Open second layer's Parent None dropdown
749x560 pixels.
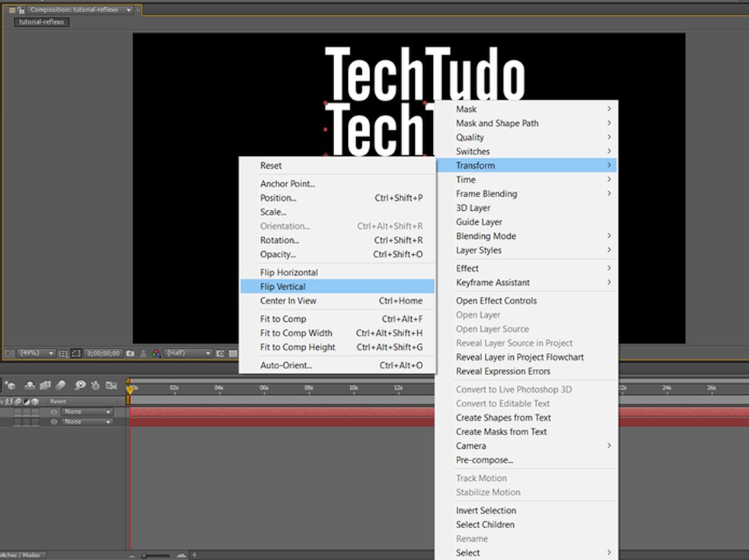tap(88, 422)
